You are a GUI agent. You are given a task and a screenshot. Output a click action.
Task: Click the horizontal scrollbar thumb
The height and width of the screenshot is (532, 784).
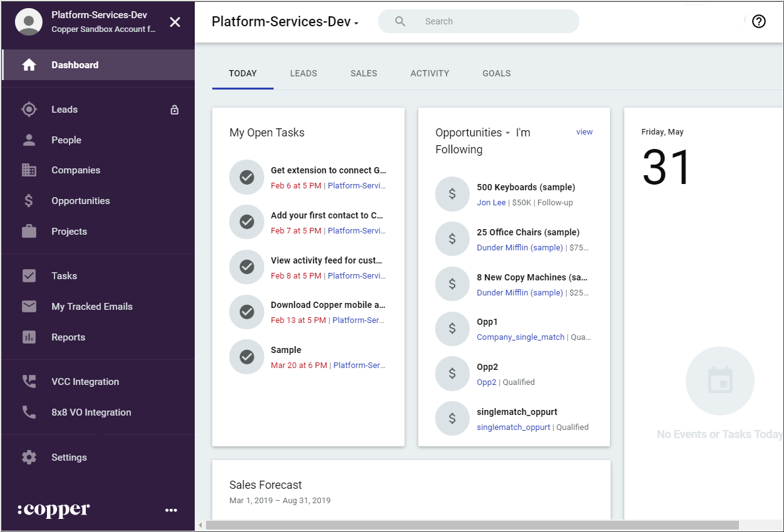coord(472,525)
